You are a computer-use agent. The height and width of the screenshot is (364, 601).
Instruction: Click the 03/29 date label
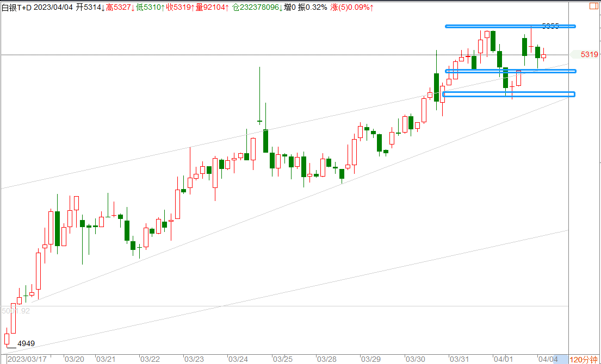tap(371, 360)
